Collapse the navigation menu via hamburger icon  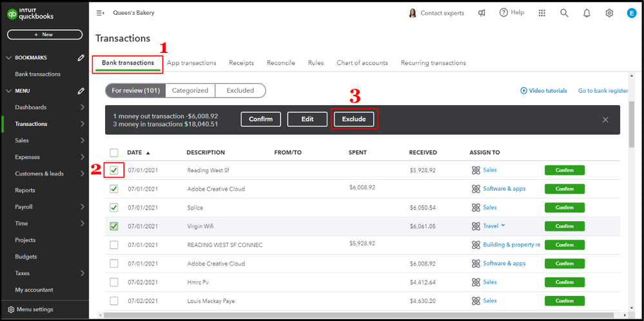pos(100,13)
